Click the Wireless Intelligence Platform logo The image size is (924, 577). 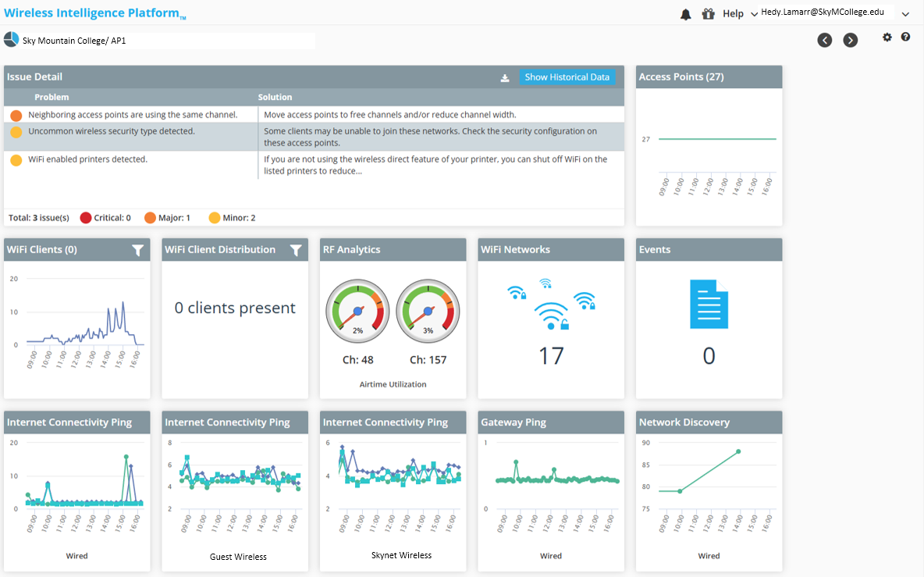click(94, 13)
